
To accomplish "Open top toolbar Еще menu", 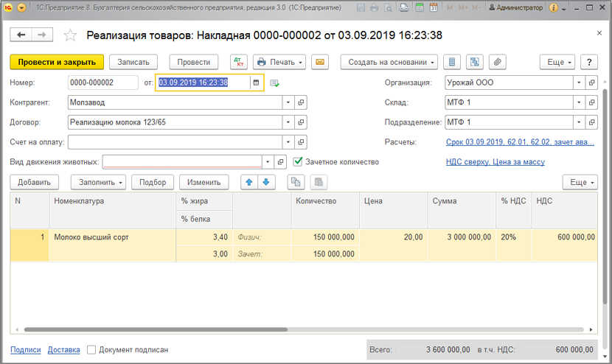I will pyautogui.click(x=557, y=62).
